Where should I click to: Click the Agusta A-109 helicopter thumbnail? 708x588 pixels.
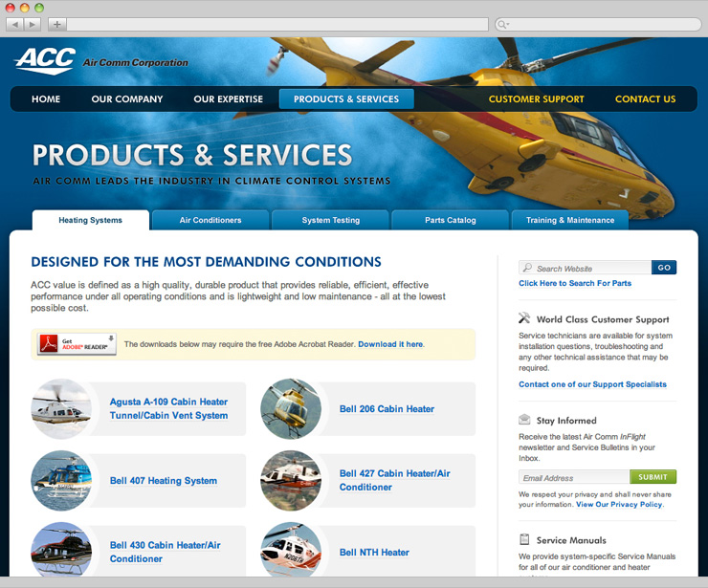point(61,409)
